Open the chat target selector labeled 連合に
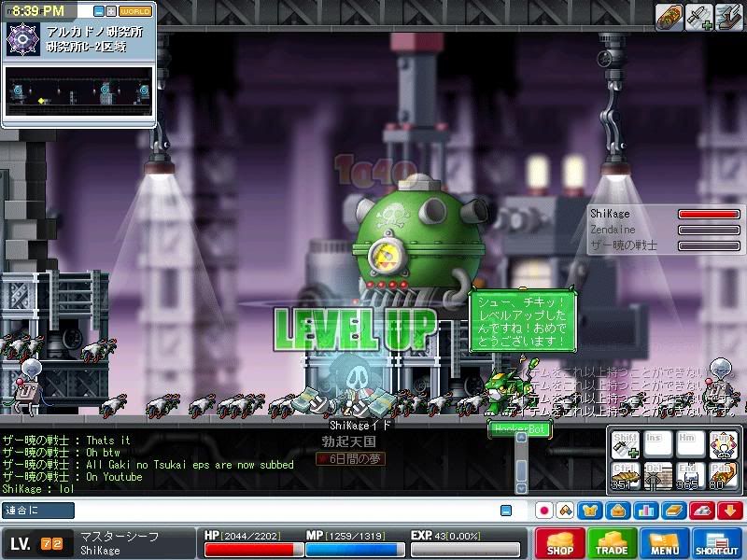The height and width of the screenshot is (560, 747). pyautogui.click(x=38, y=511)
